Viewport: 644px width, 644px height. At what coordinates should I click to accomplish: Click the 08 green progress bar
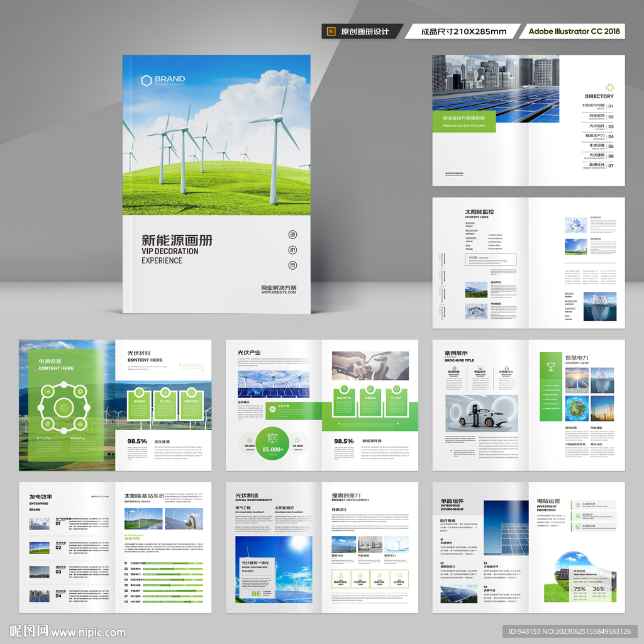[x=173, y=602]
